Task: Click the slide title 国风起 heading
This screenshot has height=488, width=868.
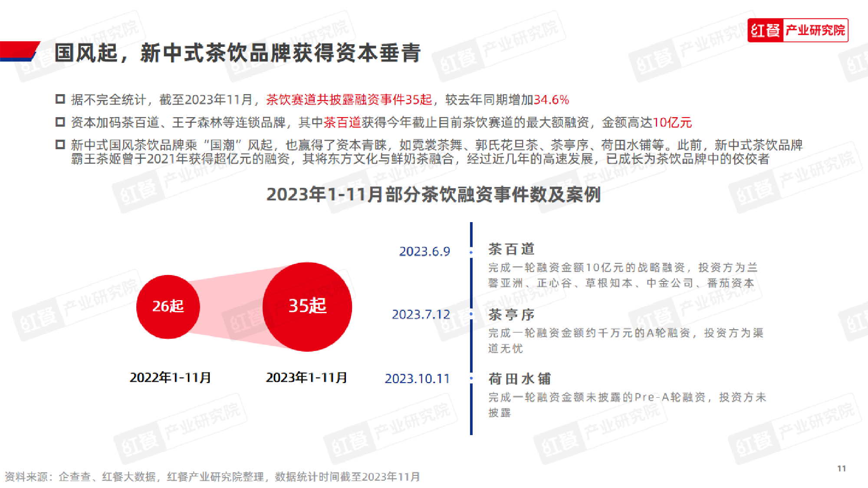Action: (237, 53)
